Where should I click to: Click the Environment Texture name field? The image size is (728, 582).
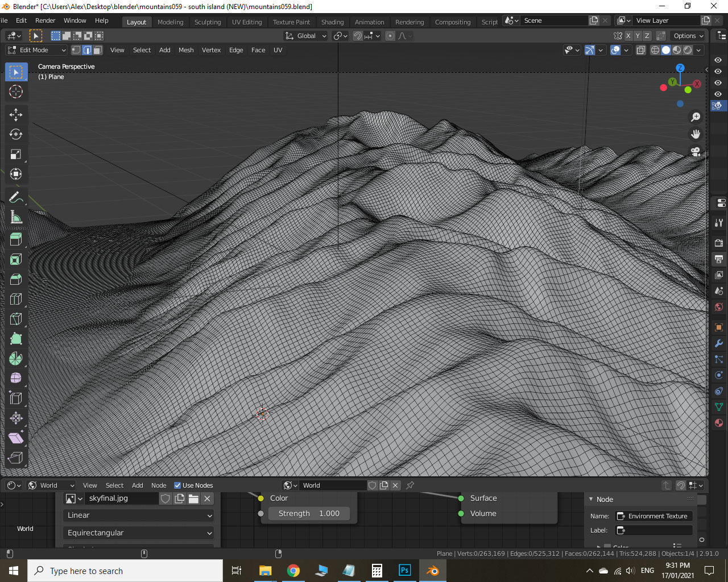(654, 516)
